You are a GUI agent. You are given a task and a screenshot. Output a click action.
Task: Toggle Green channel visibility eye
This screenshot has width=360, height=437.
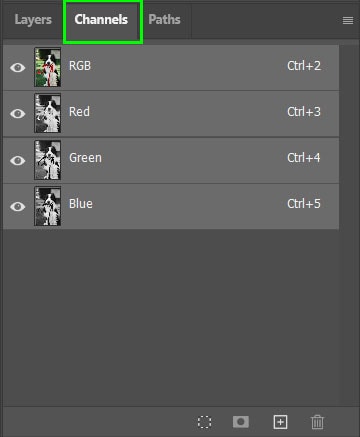(x=18, y=160)
